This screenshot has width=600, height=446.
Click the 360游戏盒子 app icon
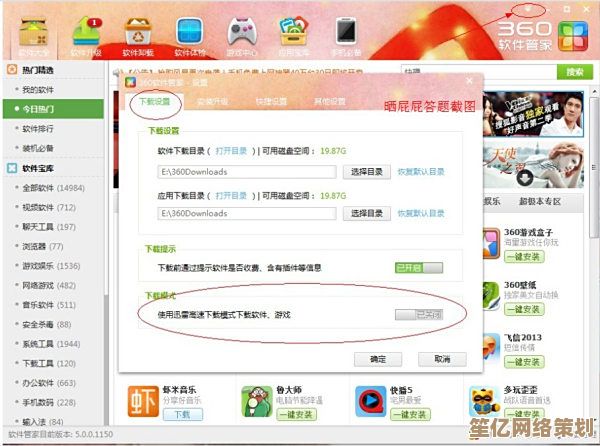(x=491, y=243)
